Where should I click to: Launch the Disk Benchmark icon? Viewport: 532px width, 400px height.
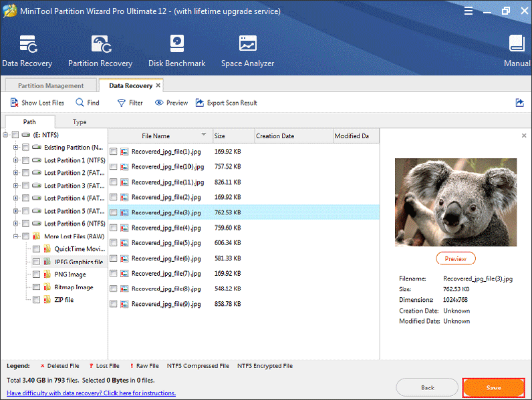pos(176,43)
